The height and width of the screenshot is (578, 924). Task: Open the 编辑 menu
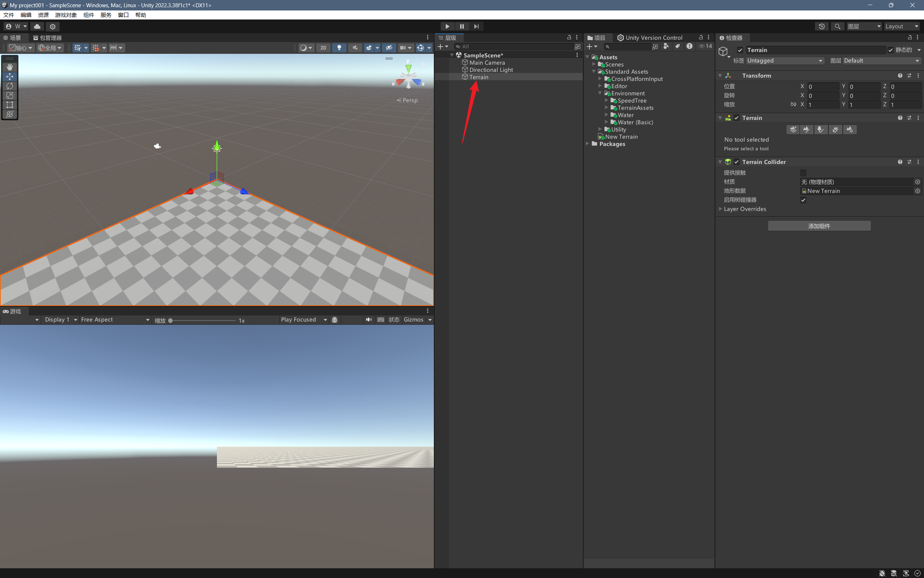click(x=26, y=15)
